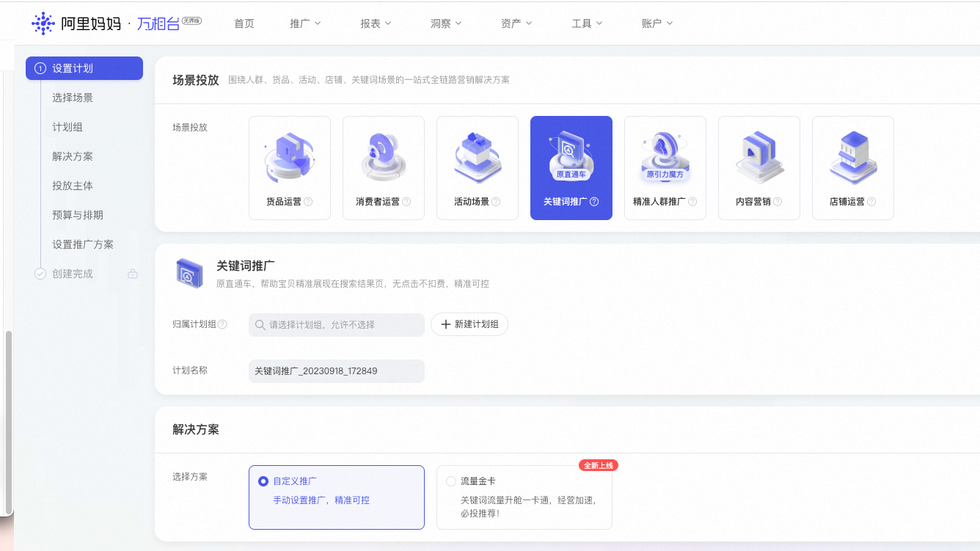Click the 场景投放 heading text
Image resolution: width=980 pixels, height=551 pixels.
click(196, 80)
